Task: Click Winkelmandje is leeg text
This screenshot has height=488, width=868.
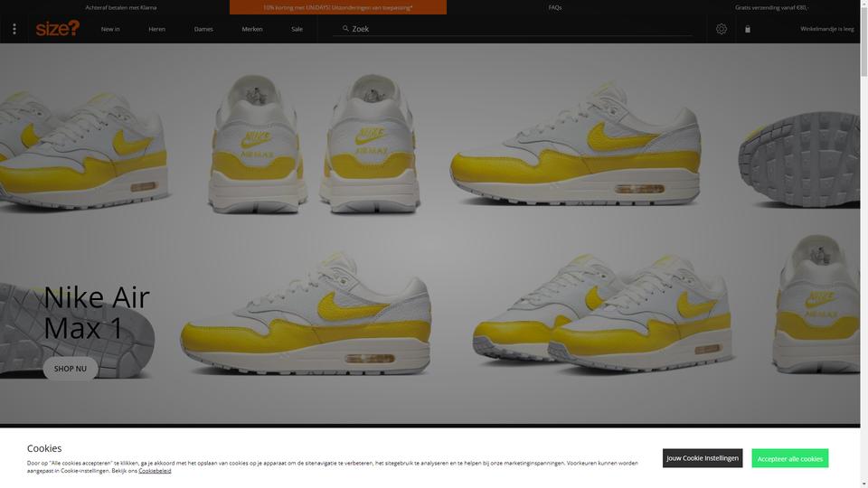Action: (x=827, y=29)
